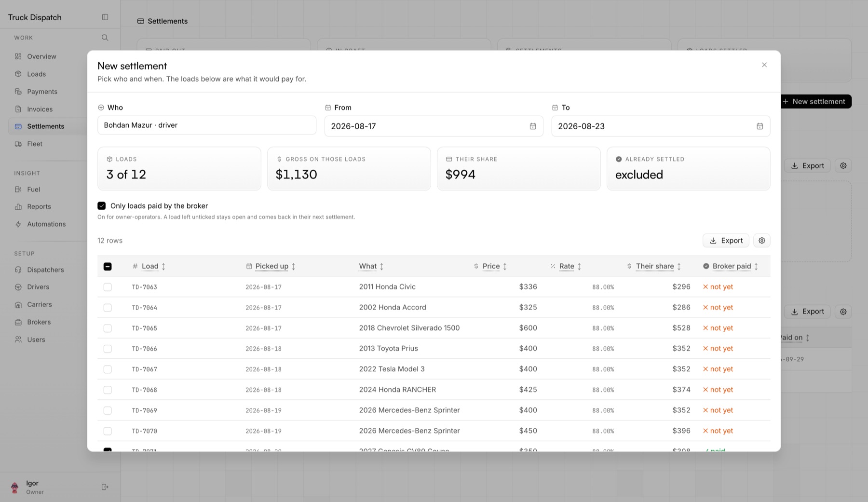Tick the checkbox for load TD-7065
Image resolution: width=868 pixels, height=502 pixels.
pyautogui.click(x=108, y=328)
